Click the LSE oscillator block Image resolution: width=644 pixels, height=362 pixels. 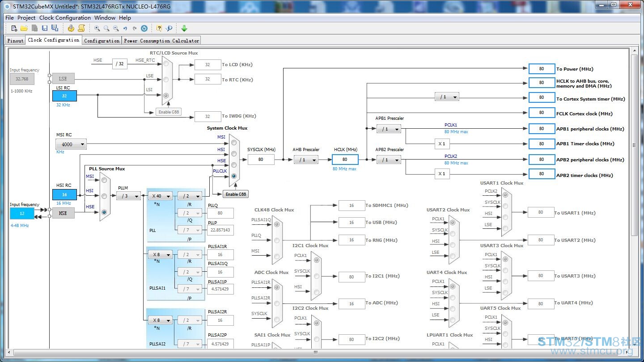pos(63,79)
